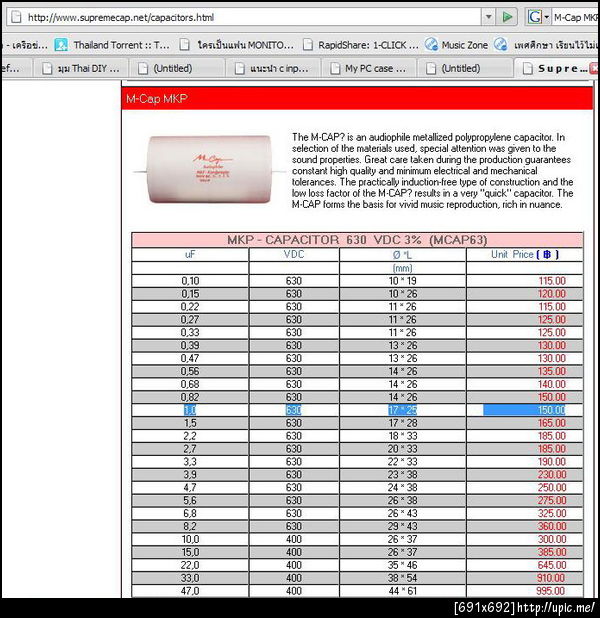Viewport: 600px width, 618px height.
Task: Click the 18 * 33 size cell
Action: coord(402,436)
